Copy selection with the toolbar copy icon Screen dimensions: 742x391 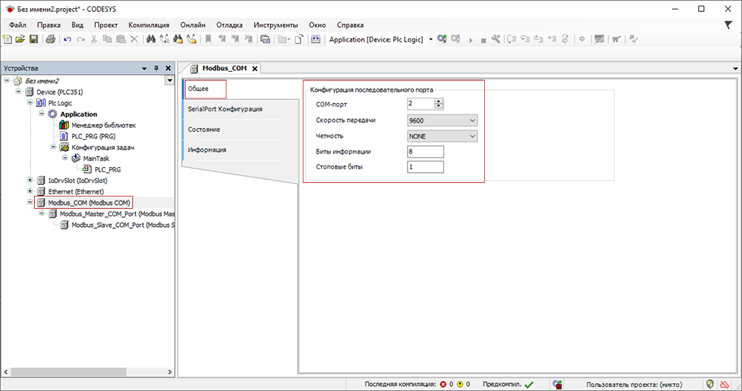point(107,39)
